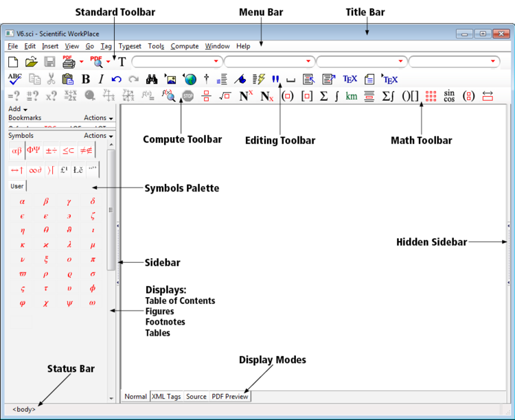Click the Evaluate (=?) compute icon
Viewport: 515px width, 420px height.
(x=14, y=96)
